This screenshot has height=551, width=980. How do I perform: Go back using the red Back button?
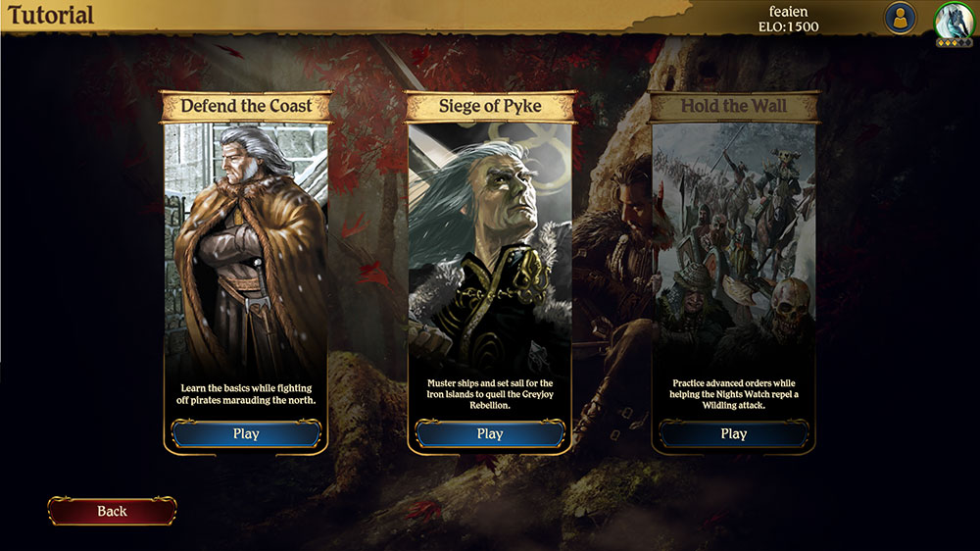(113, 511)
